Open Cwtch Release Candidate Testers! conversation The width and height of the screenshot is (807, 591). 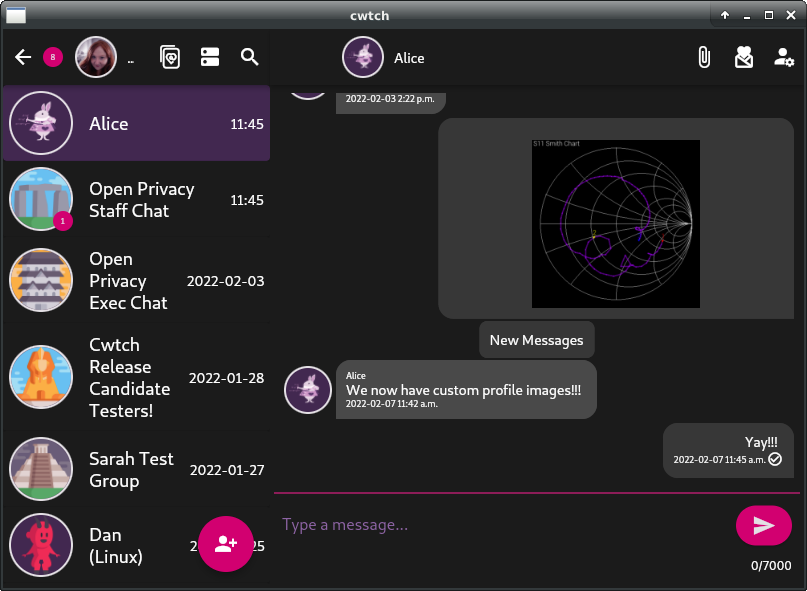click(x=136, y=377)
